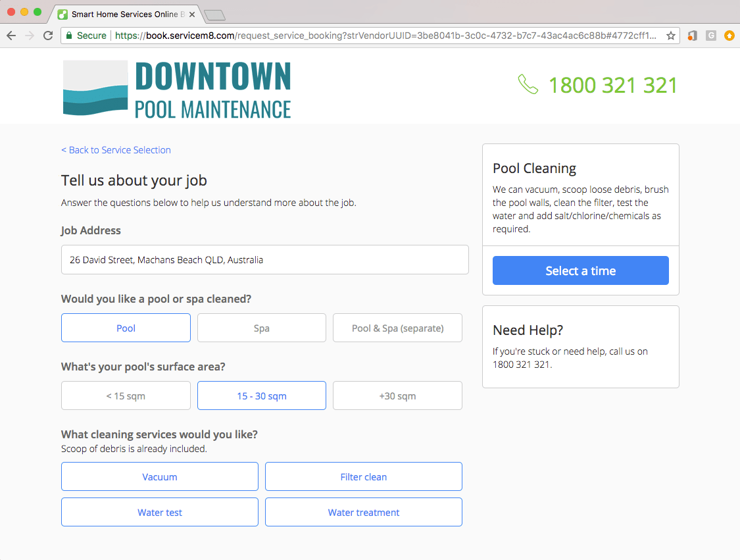This screenshot has height=560, width=740.
Task: Select 15 - 30 sqm surface area
Action: tap(261, 395)
